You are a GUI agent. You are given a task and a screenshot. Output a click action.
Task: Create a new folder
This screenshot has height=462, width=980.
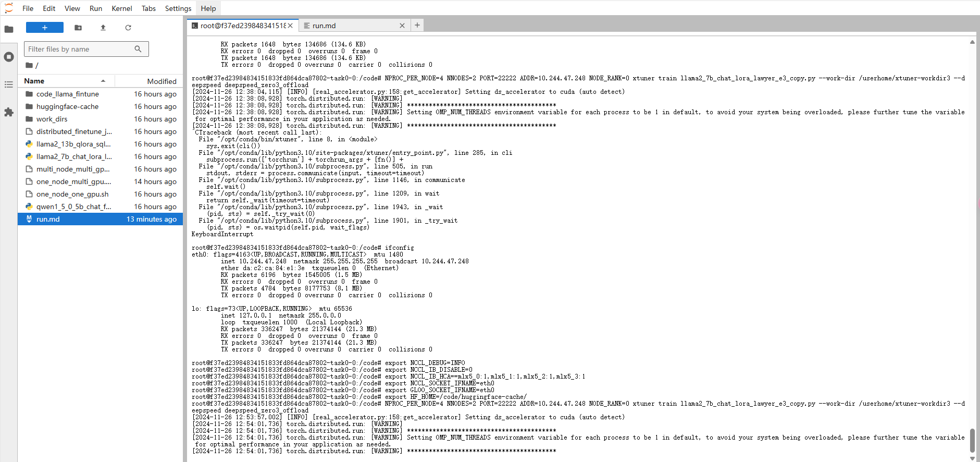78,28
